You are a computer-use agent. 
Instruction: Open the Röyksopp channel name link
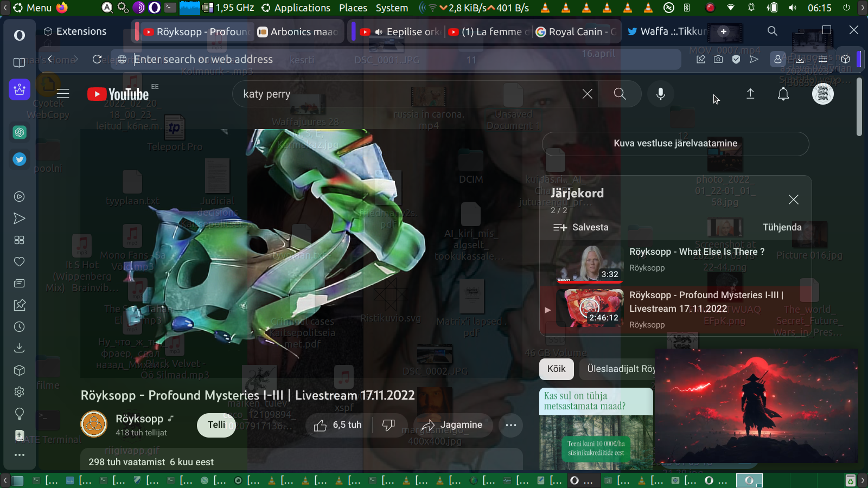click(139, 419)
